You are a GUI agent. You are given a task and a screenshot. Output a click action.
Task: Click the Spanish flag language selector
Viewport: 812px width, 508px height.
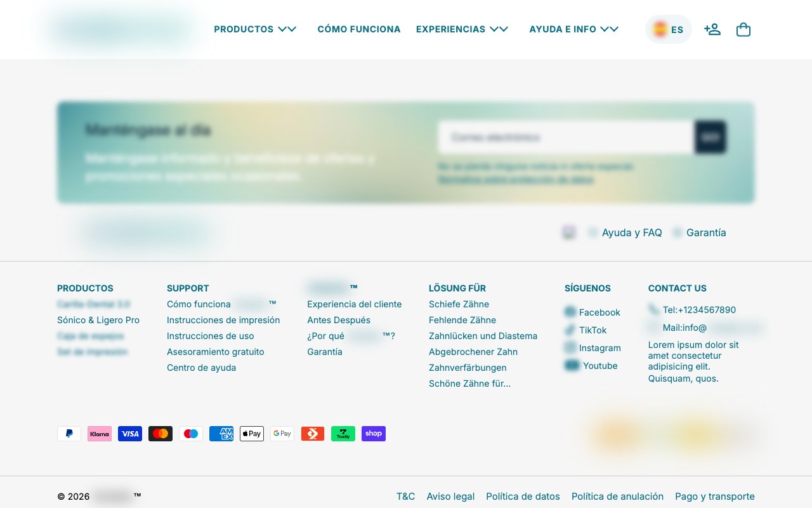tap(669, 29)
